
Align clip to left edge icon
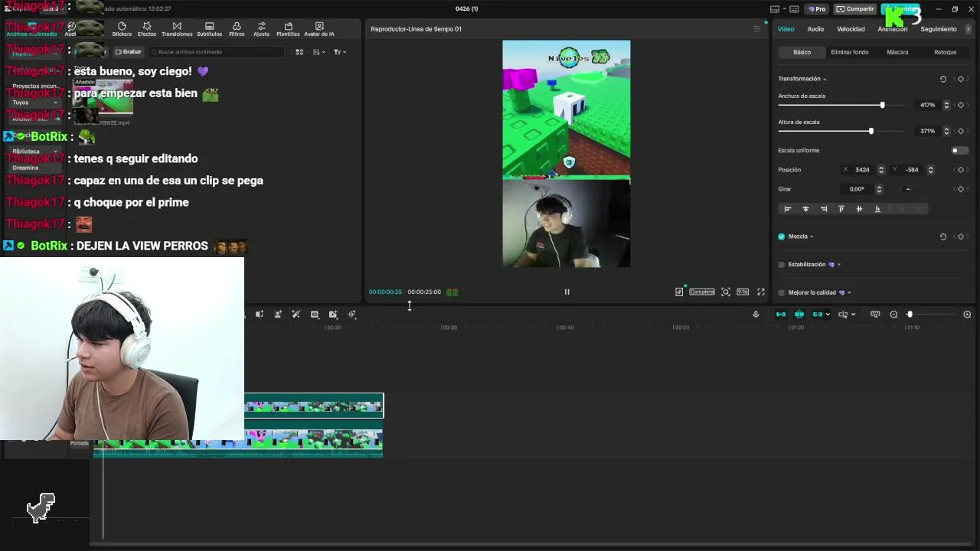click(788, 209)
